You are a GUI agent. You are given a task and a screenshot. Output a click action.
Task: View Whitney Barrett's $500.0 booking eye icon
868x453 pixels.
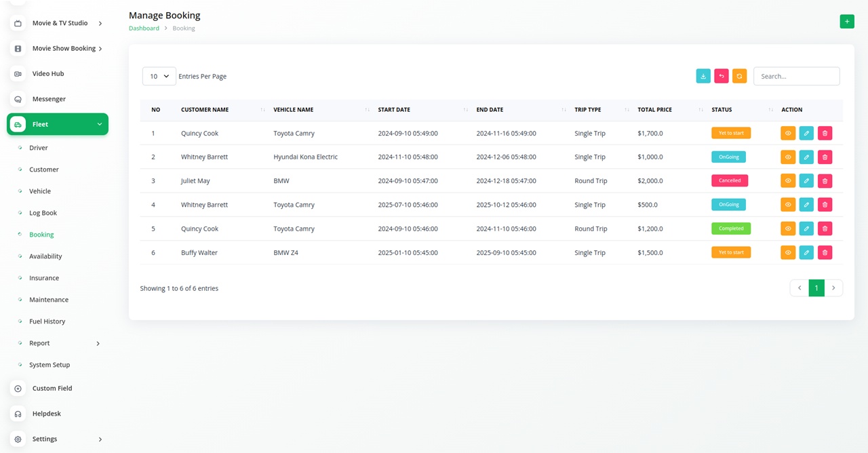788,205
